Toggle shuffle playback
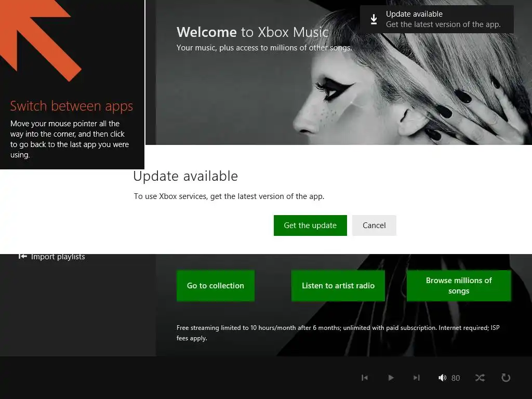 point(480,378)
